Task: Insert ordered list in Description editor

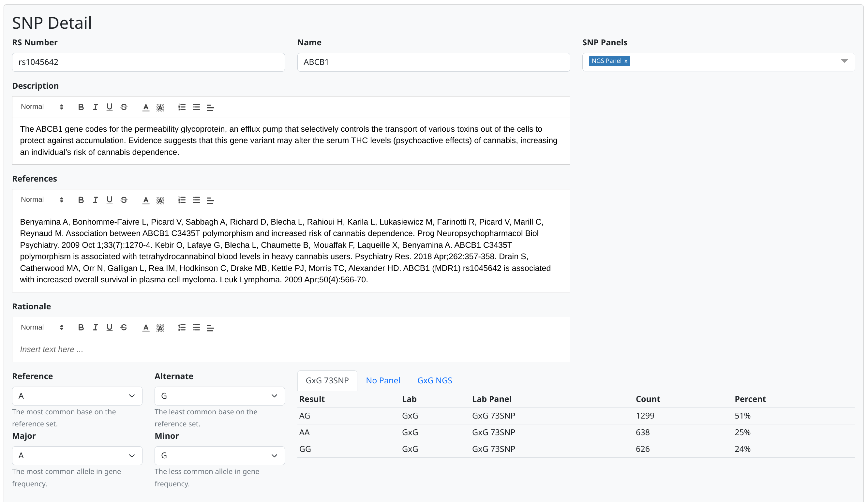Action: (182, 107)
